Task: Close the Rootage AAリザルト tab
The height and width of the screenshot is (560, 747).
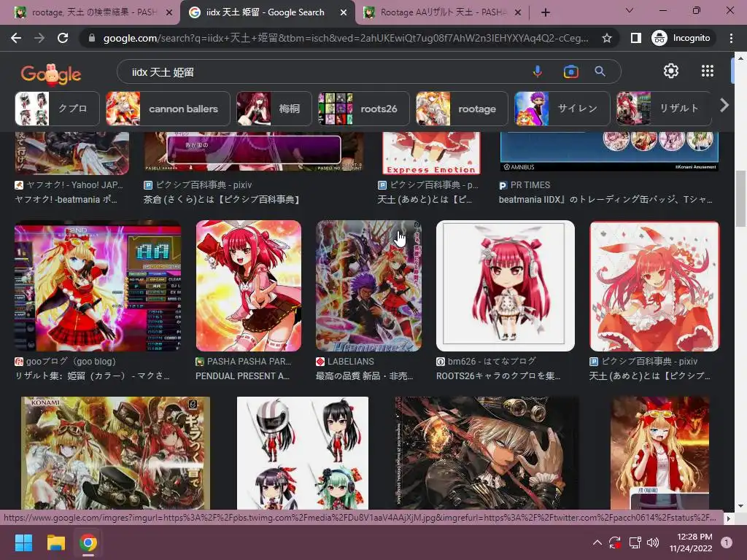Action: [519, 12]
